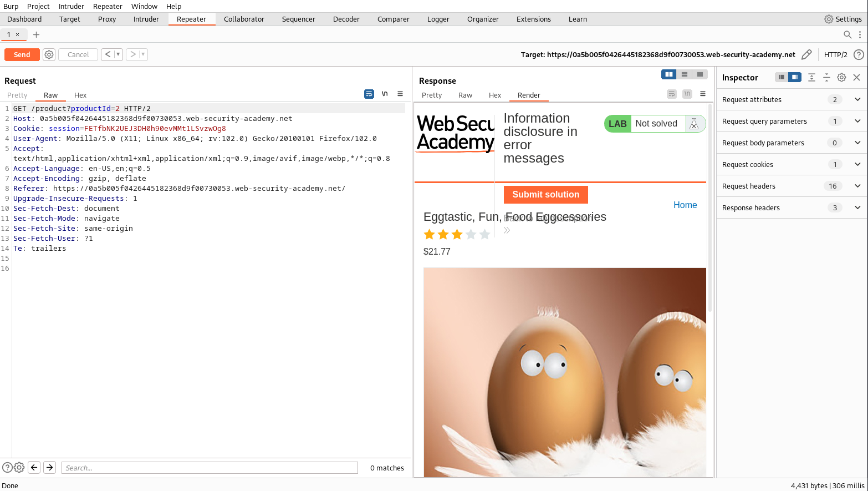Click the request search field

coord(210,468)
